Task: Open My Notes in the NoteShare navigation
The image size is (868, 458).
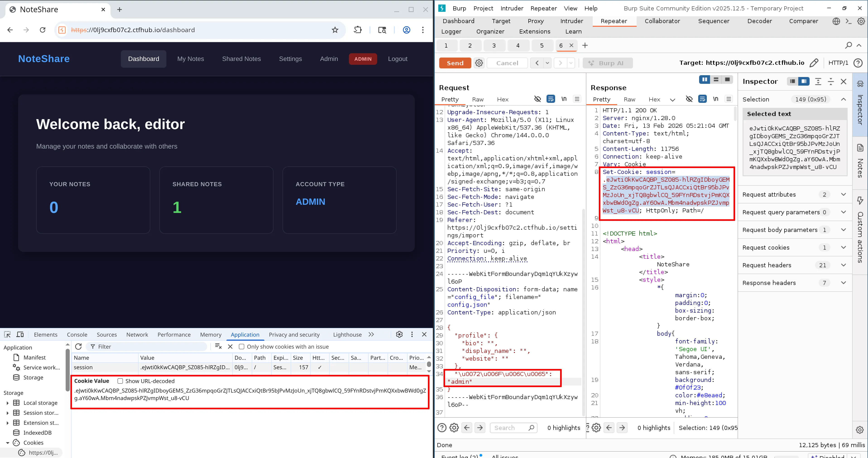Action: pos(190,59)
